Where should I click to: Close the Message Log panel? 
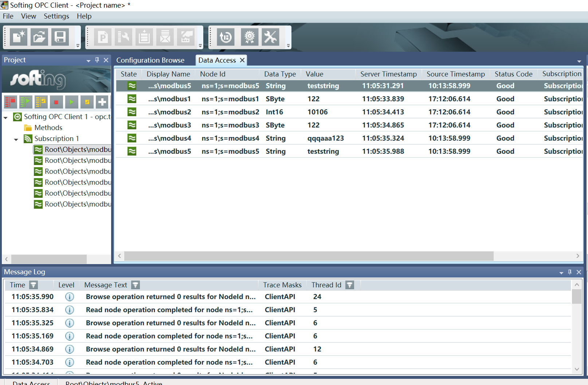pyautogui.click(x=579, y=272)
